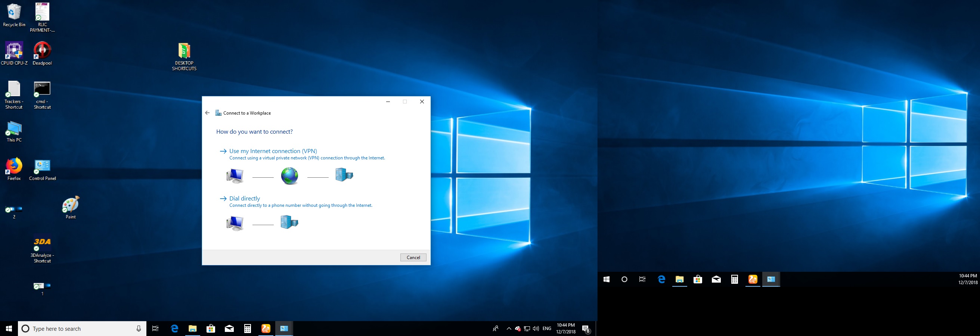Select the Deadpool shortcut icon

[x=42, y=52]
